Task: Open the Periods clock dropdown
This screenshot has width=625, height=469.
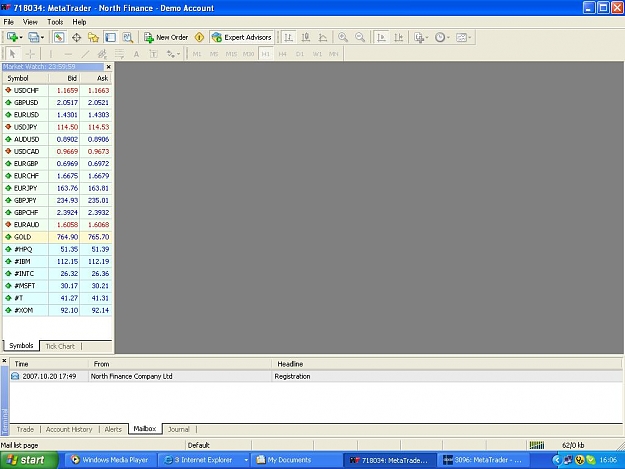Action: point(442,37)
